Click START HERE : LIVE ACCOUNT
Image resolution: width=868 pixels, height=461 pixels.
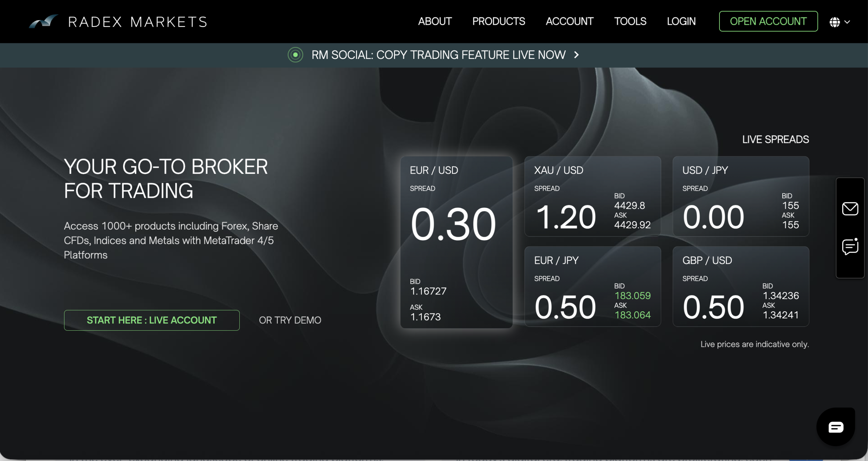point(152,320)
